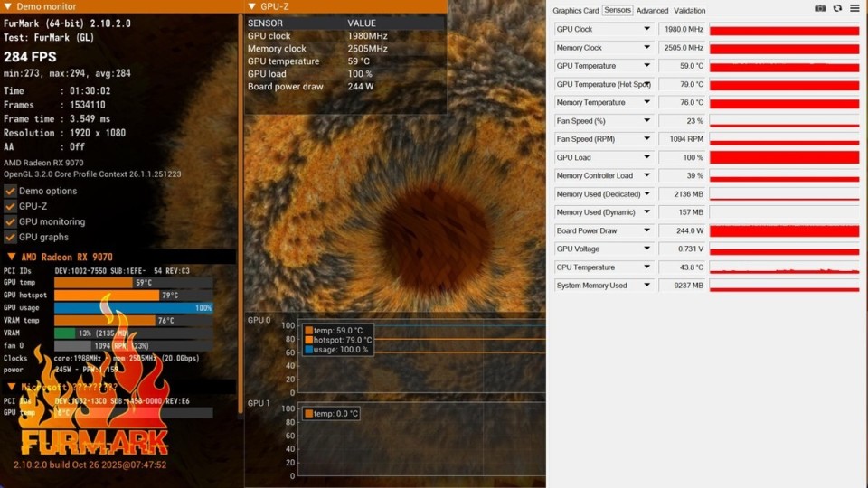Toggle the GPU-Z checkbox off

click(x=11, y=206)
